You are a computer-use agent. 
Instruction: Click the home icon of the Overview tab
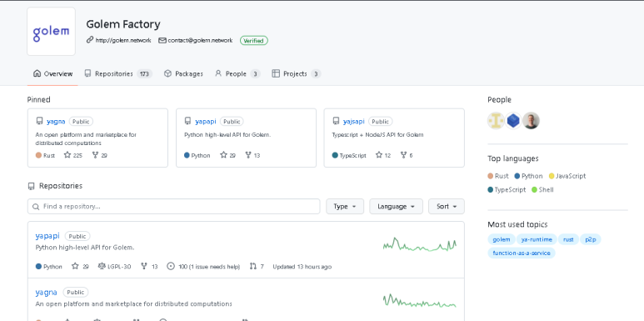37,73
